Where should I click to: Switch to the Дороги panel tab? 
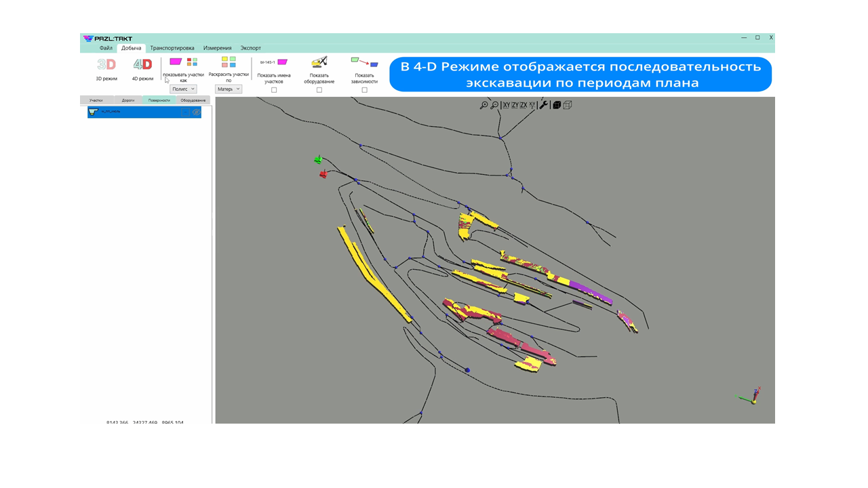(x=128, y=100)
